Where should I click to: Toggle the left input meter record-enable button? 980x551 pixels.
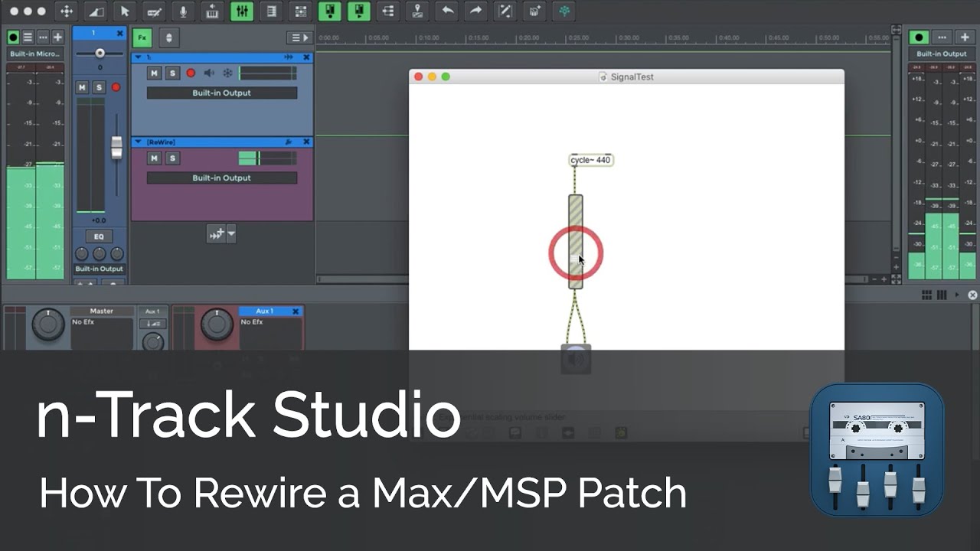pyautogui.click(x=13, y=37)
